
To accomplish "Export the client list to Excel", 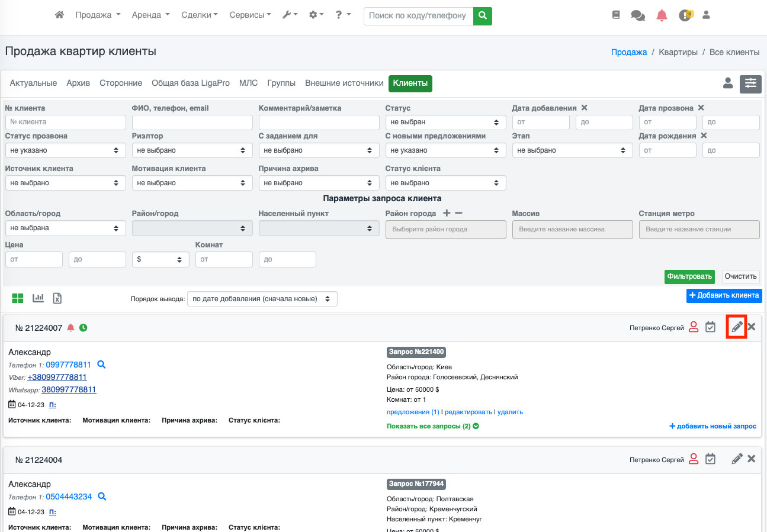I will (x=57, y=298).
